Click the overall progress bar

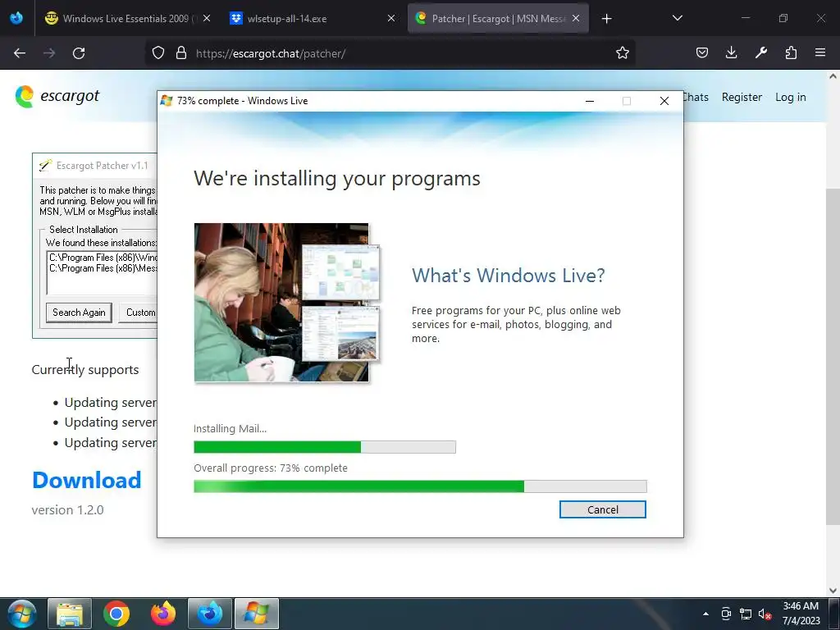(420, 486)
